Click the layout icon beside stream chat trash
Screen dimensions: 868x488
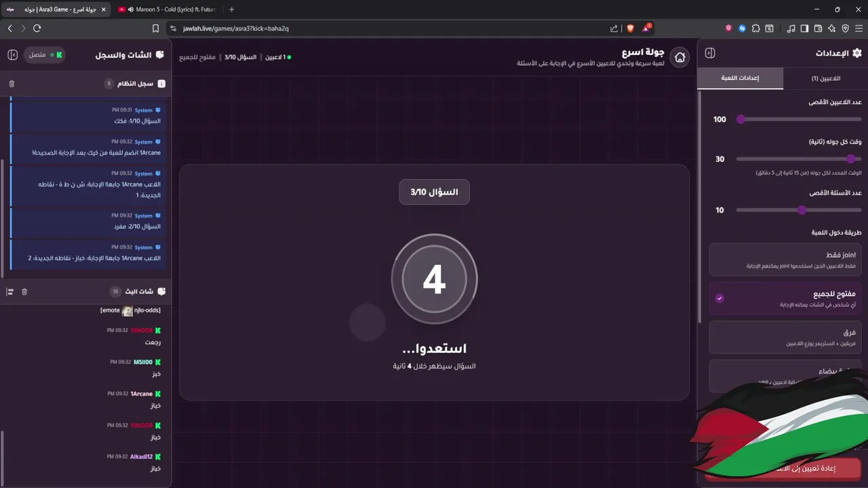coord(10,291)
